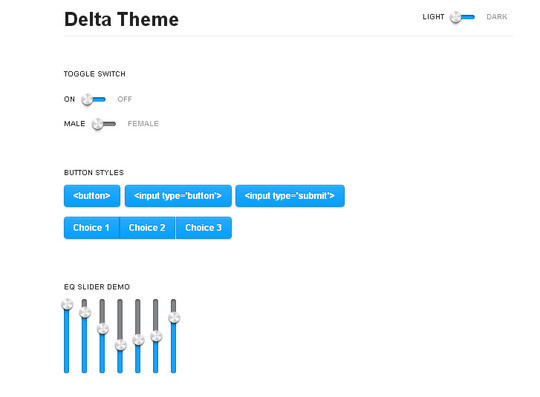
Task: Flip the ON/OFF toggle switch
Action: coord(93,100)
